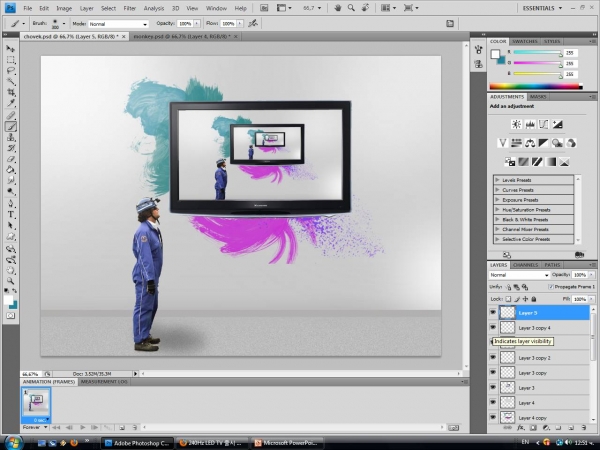Select the Zoom tool in toolbox
This screenshot has width=600, height=450.
pyautogui.click(x=11, y=281)
